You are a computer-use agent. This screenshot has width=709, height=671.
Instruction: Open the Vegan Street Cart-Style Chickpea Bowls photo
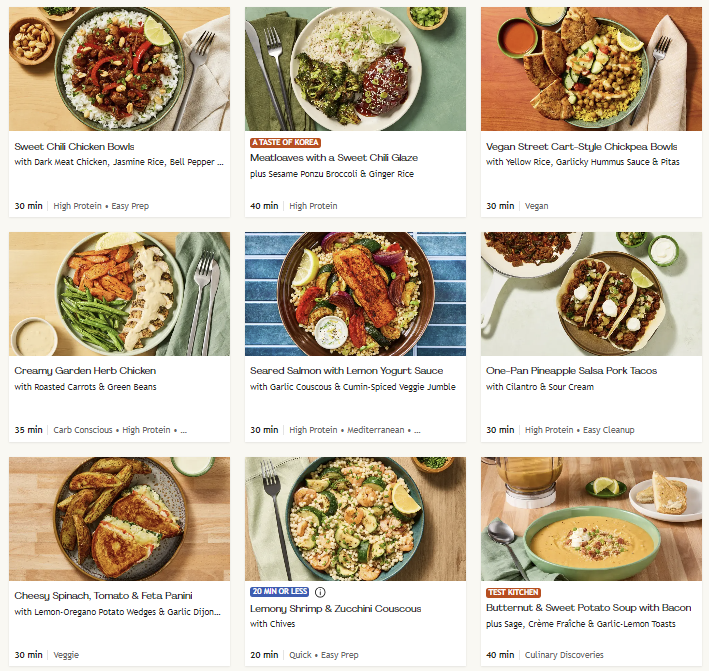click(591, 69)
